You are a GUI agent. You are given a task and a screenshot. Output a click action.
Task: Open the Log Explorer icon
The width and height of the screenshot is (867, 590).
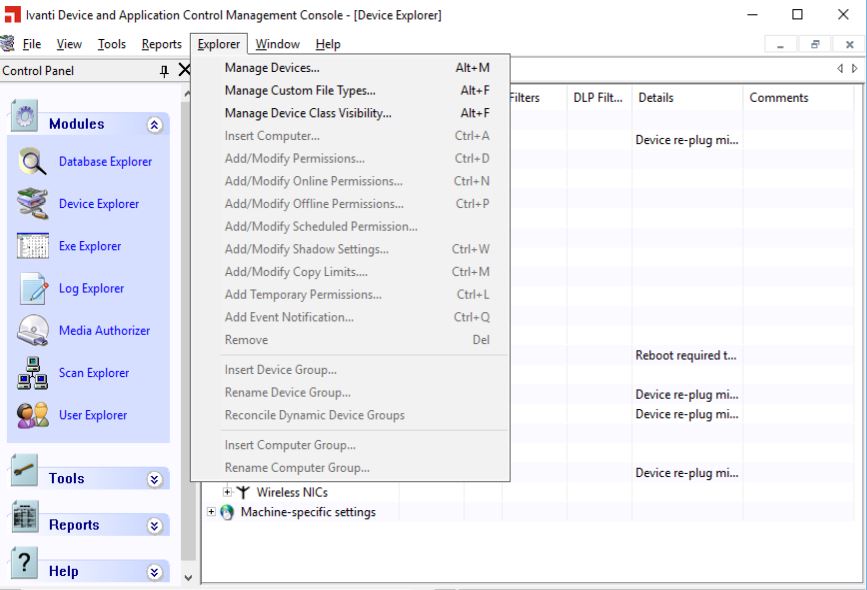point(32,289)
